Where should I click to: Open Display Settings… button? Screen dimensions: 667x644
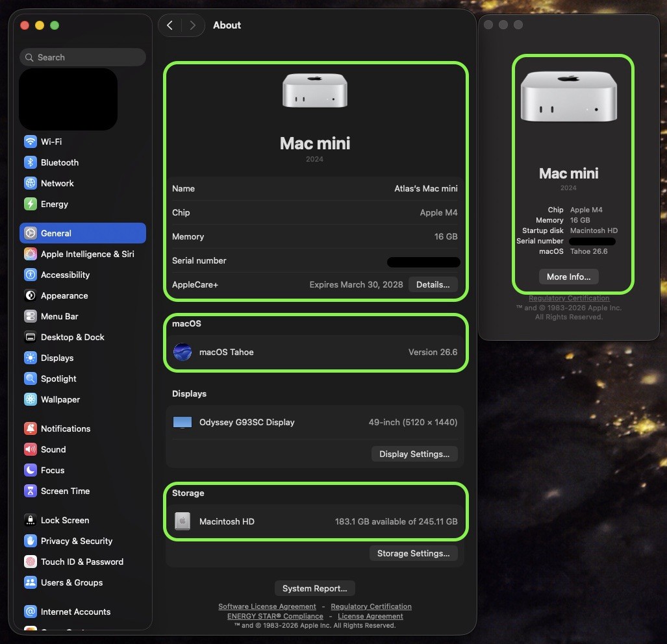[x=414, y=454]
